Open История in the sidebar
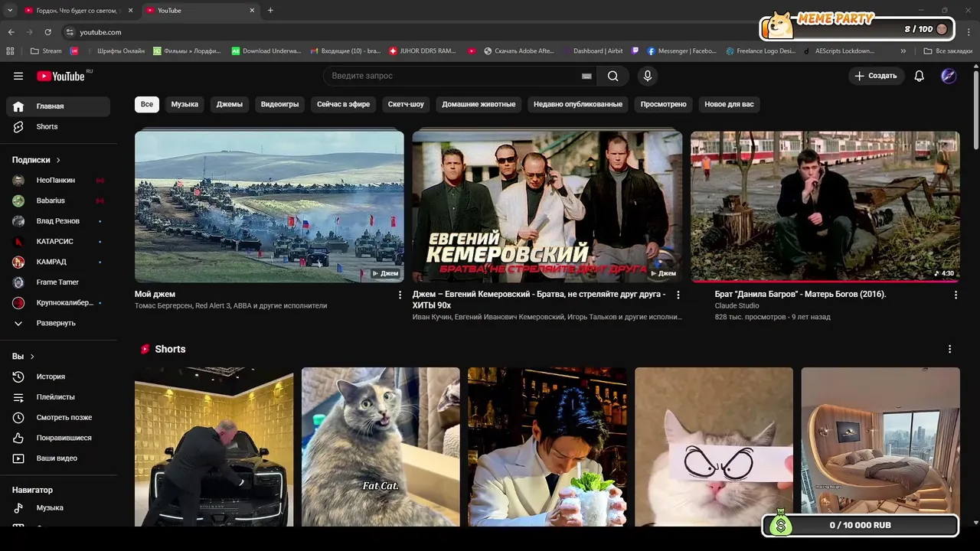This screenshot has height=551, width=980. coord(58,377)
